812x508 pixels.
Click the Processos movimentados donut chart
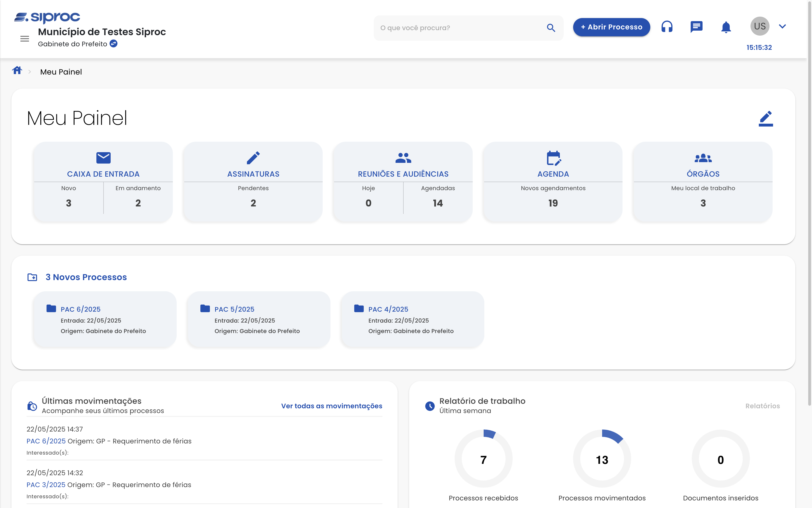click(602, 459)
